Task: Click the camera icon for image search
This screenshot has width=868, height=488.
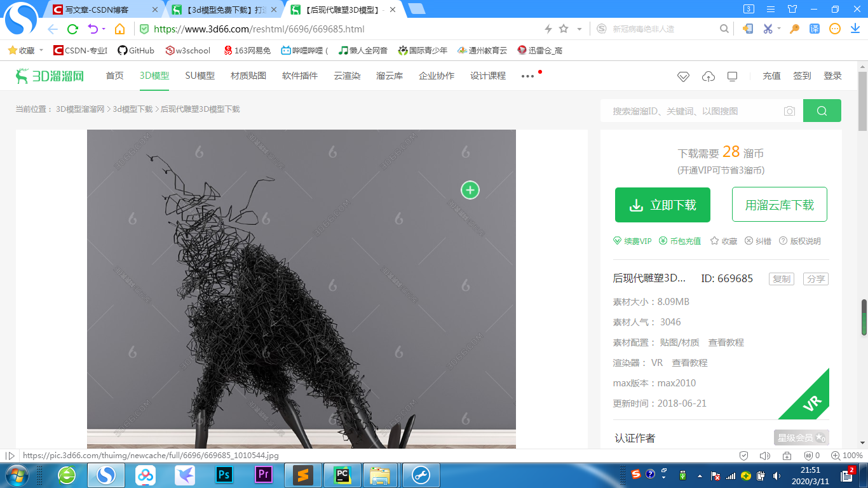Action: pos(789,111)
